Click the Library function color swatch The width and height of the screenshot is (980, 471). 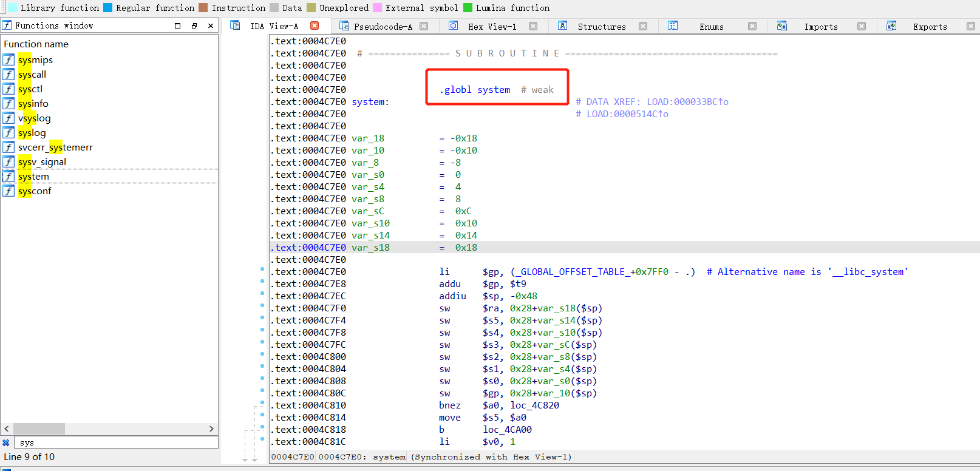[12, 8]
